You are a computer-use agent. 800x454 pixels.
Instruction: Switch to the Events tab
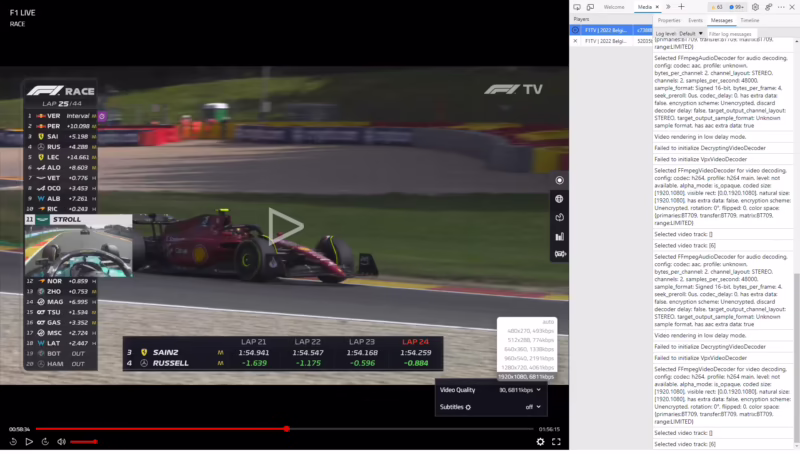tap(695, 20)
